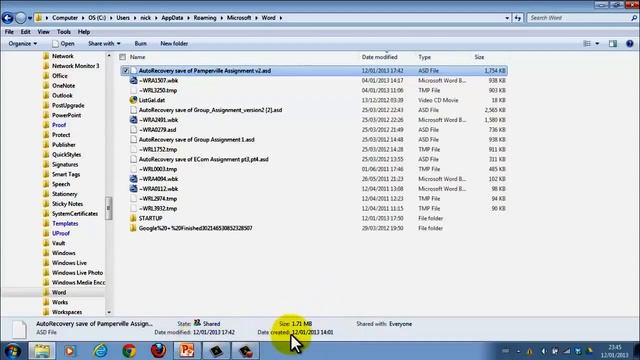
Task: Sort by the Size column header
Action: [479, 57]
